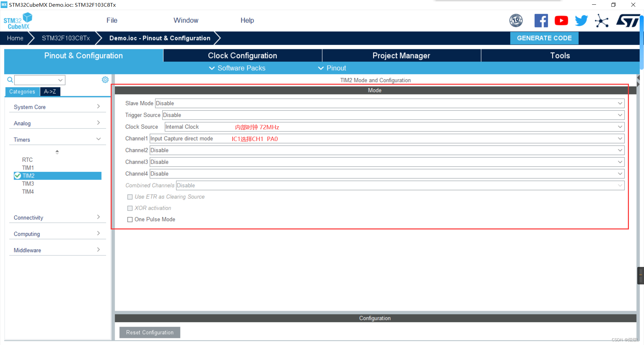Image resolution: width=644 pixels, height=345 pixels.
Task: Select TIM2 in the Timers list
Action: coord(57,176)
